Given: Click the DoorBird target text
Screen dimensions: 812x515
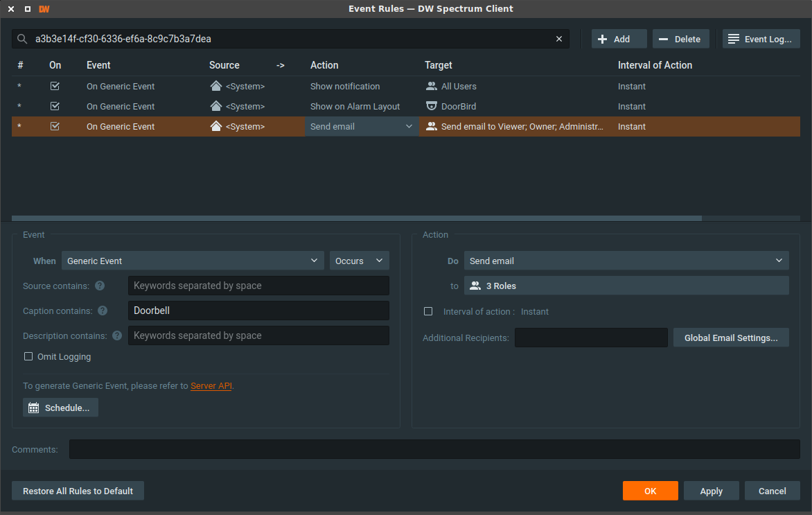Looking at the screenshot, I should 459,106.
